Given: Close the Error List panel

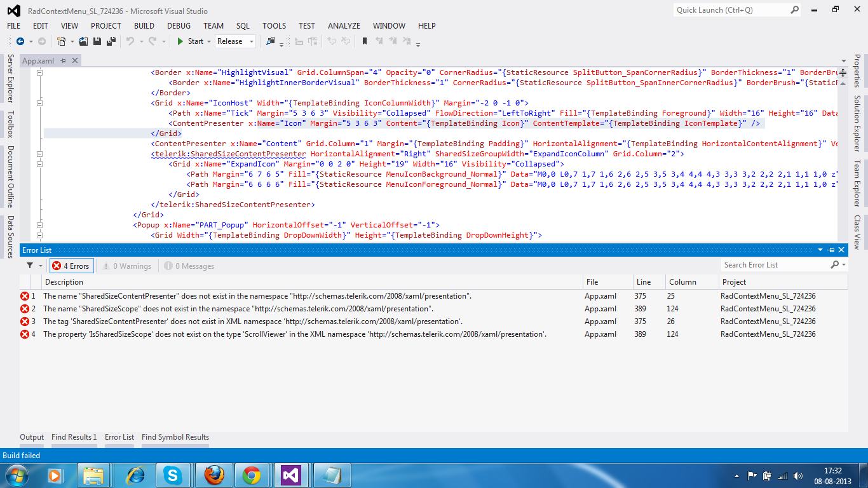Looking at the screenshot, I should [x=841, y=250].
